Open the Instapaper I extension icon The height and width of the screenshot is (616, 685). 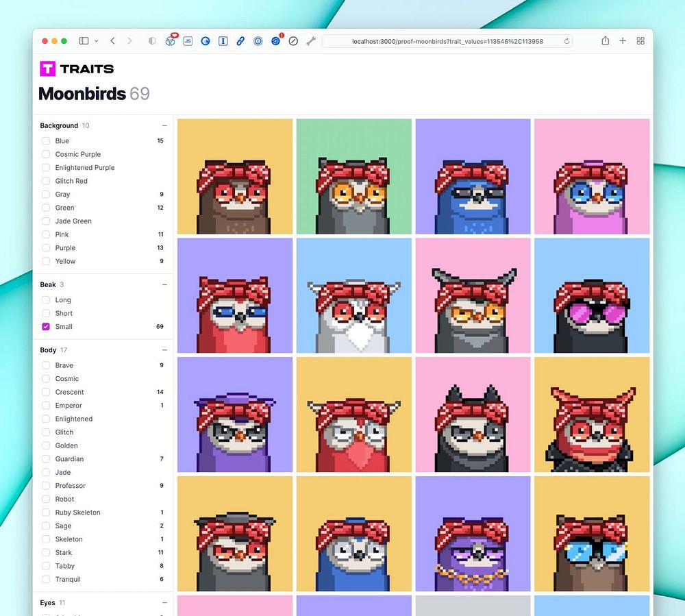[x=223, y=41]
